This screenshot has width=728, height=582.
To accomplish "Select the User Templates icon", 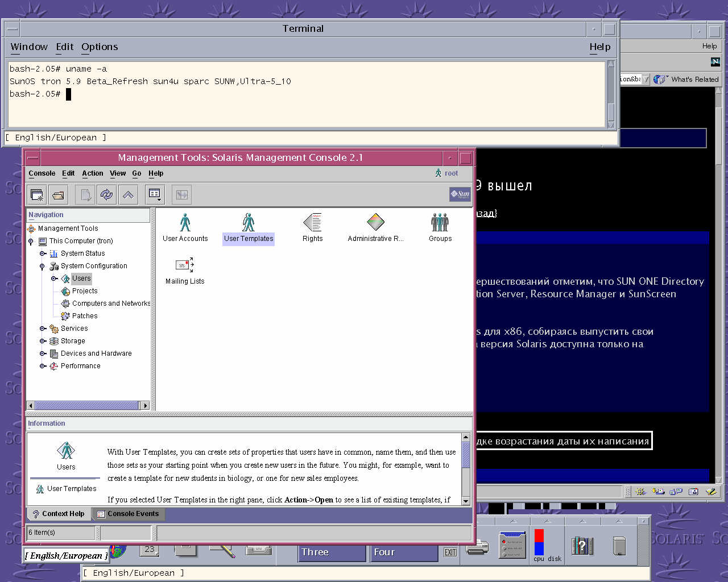I will pyautogui.click(x=249, y=227).
